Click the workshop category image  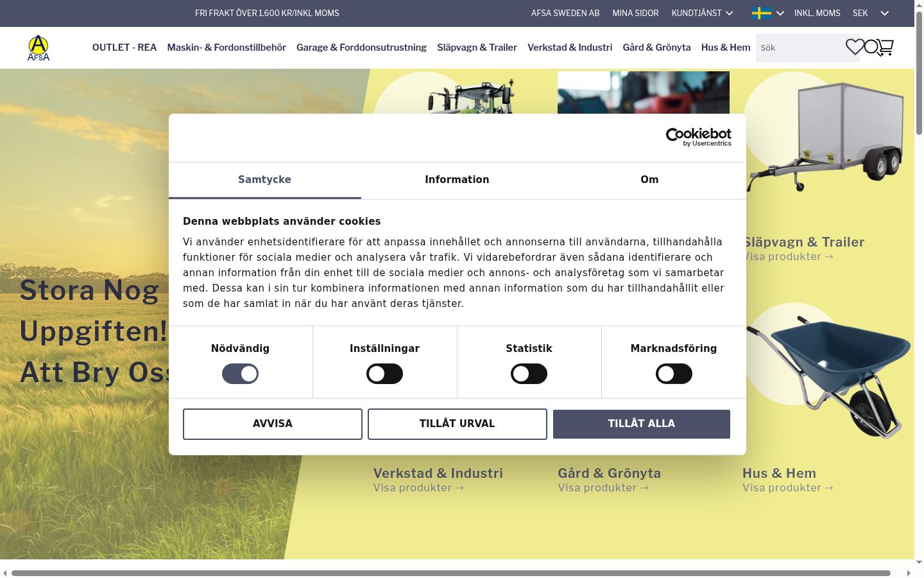644,92
